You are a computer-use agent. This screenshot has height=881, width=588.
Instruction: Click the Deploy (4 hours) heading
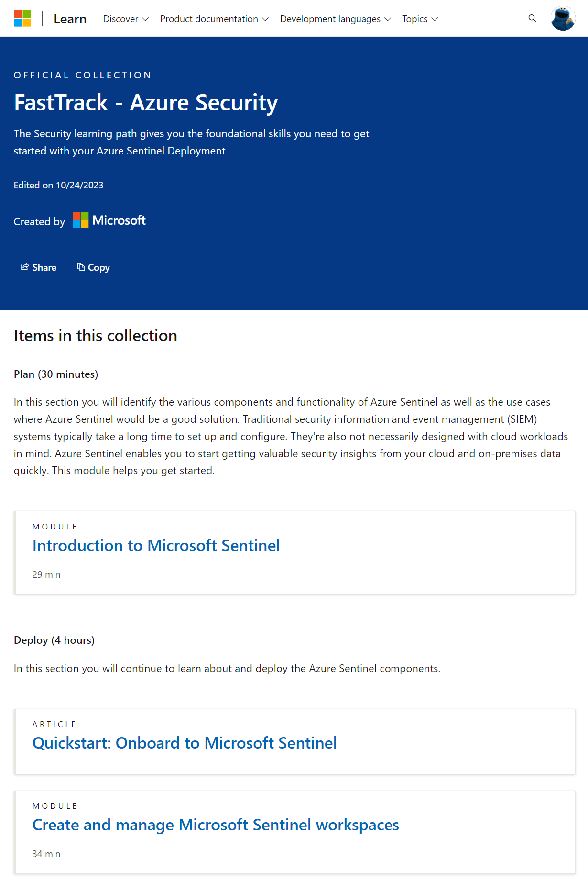[54, 640]
